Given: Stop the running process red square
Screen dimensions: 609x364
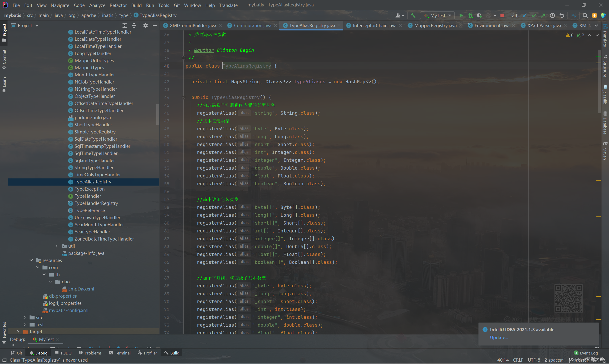Looking at the screenshot, I should (502, 15).
